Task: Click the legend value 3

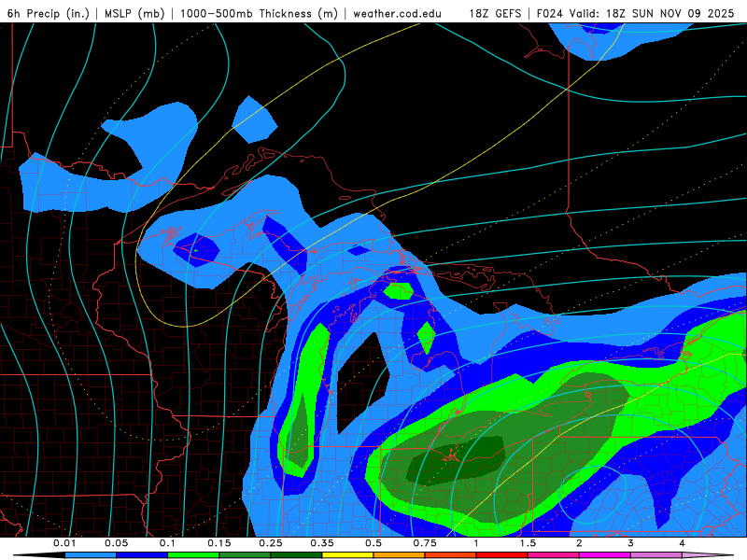Action: tap(630, 543)
